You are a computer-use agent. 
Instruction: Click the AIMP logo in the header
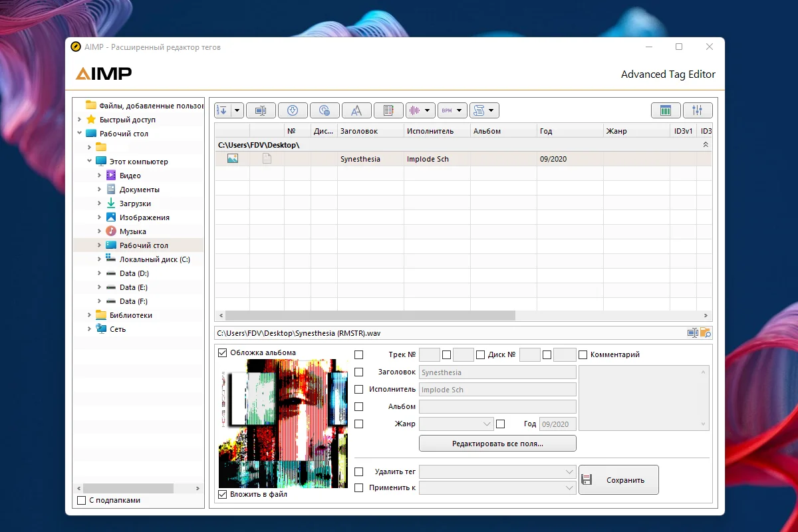point(103,74)
